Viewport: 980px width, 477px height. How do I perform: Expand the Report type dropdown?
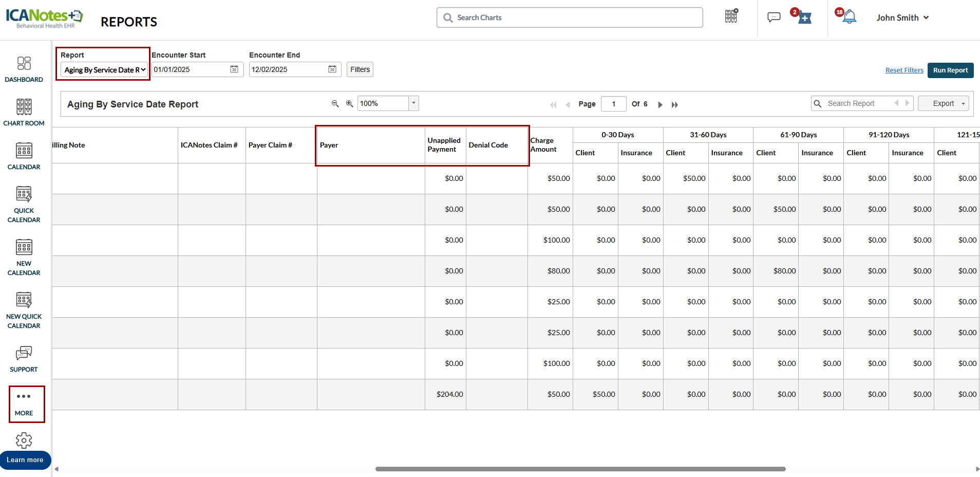point(105,70)
